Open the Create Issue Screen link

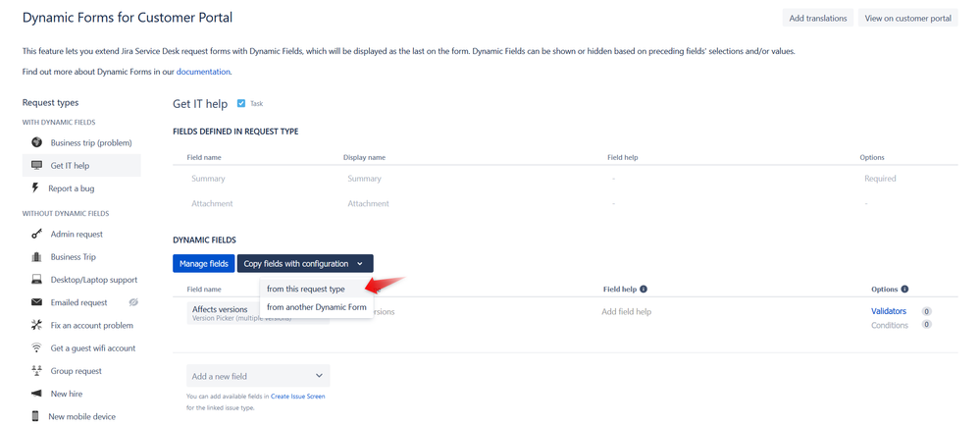[297, 396]
